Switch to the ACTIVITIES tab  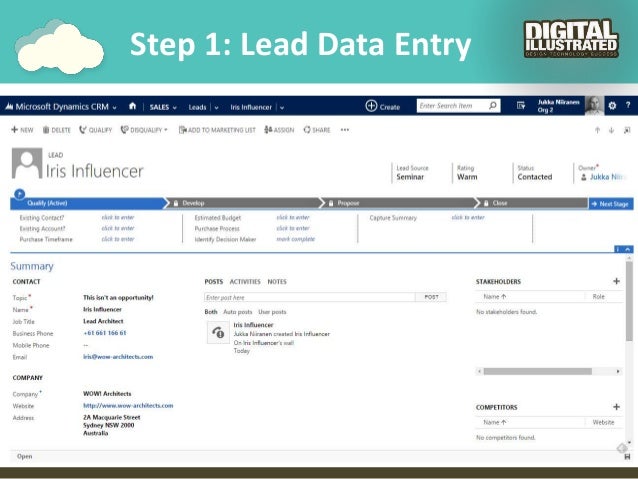pyautogui.click(x=245, y=282)
